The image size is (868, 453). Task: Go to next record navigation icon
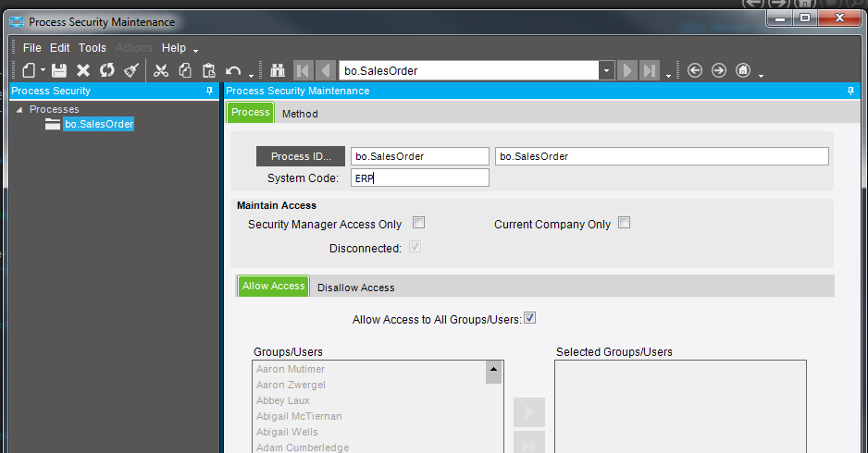pyautogui.click(x=627, y=71)
